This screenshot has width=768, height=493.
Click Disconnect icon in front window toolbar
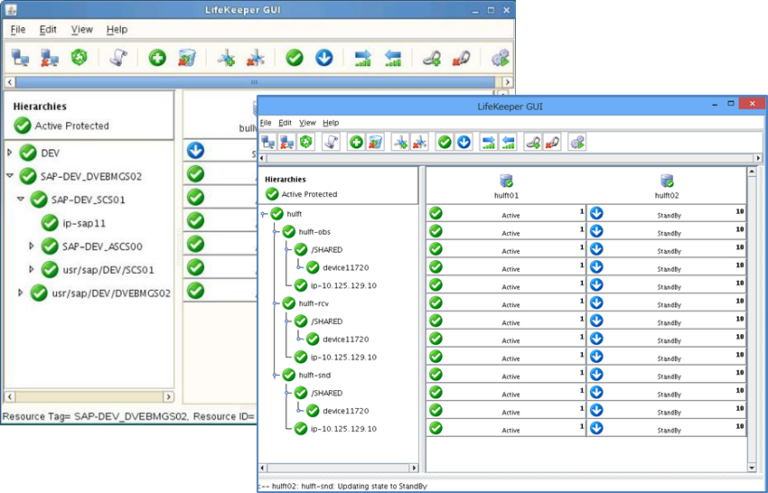coord(287,142)
